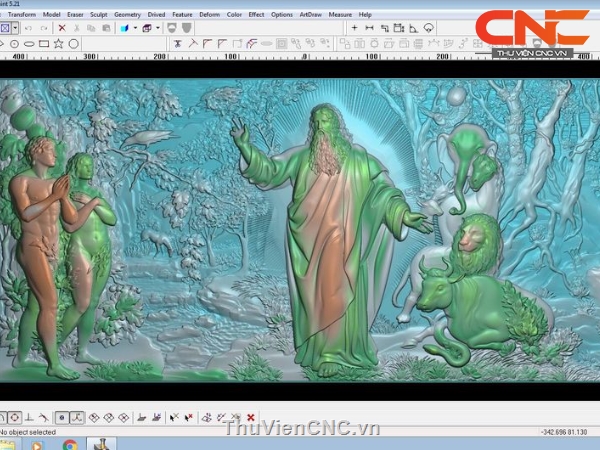Click the horizontal distance dimension icon
The height and width of the screenshot is (450, 600).
click(x=369, y=28)
